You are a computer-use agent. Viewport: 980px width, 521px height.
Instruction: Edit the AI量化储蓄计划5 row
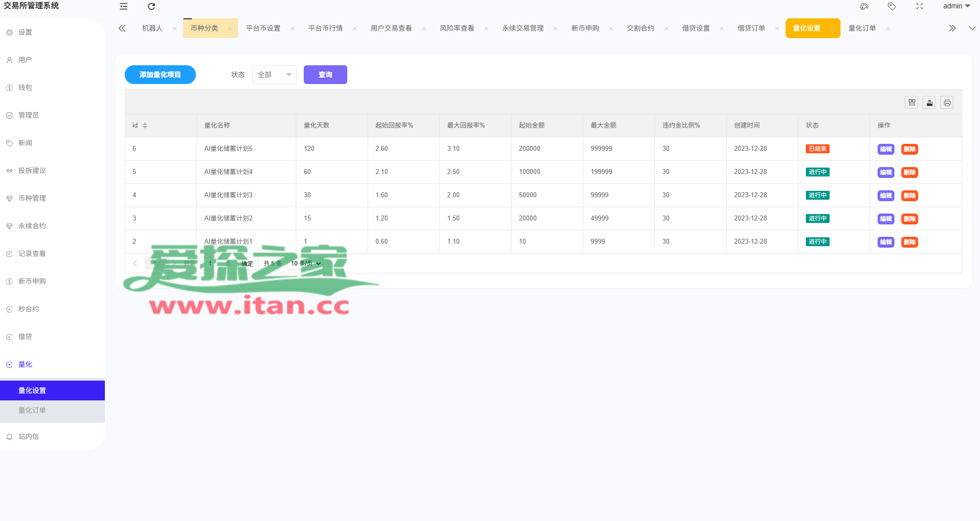coord(886,149)
